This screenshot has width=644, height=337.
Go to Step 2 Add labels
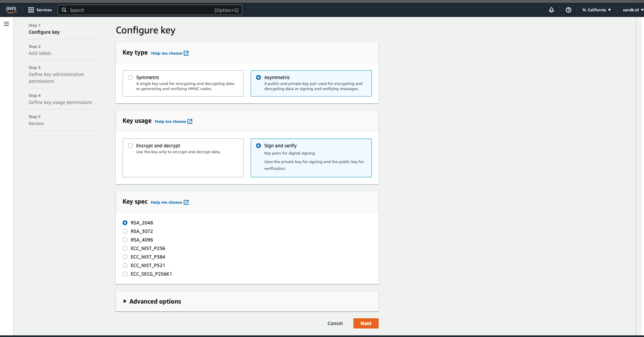40,53
